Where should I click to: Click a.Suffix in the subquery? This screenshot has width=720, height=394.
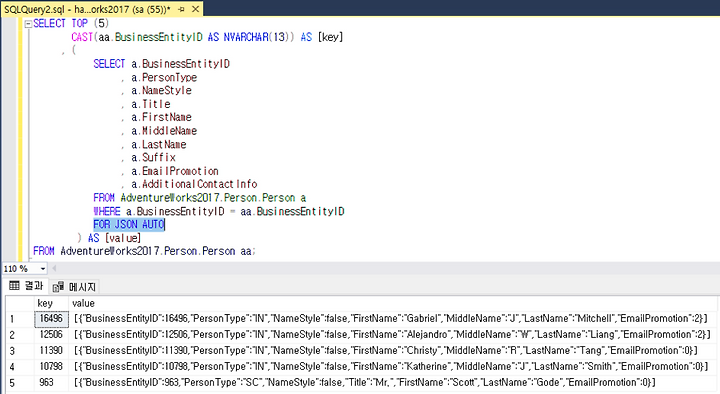pyautogui.click(x=153, y=158)
